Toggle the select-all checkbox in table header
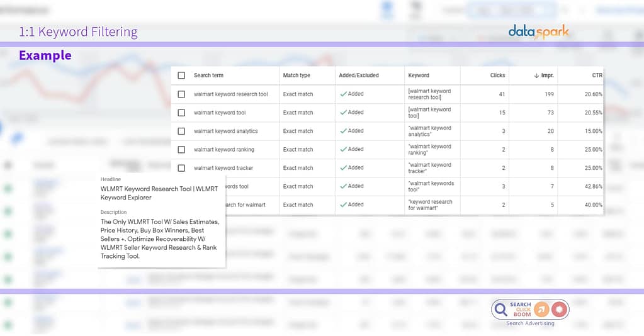Screen dimensions: 644x336 181,76
